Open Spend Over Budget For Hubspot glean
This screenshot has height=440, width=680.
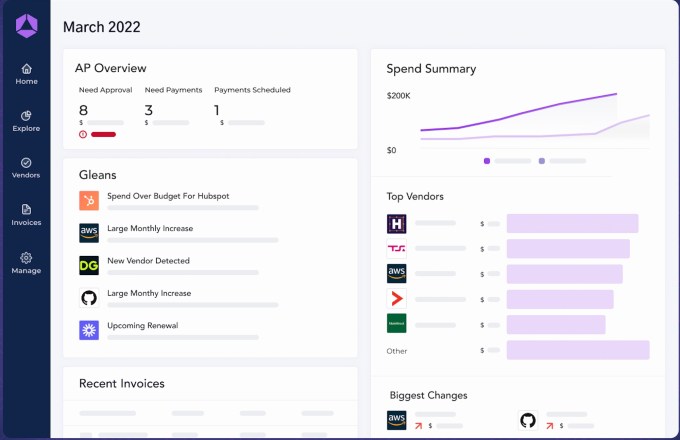pyautogui.click(x=168, y=196)
